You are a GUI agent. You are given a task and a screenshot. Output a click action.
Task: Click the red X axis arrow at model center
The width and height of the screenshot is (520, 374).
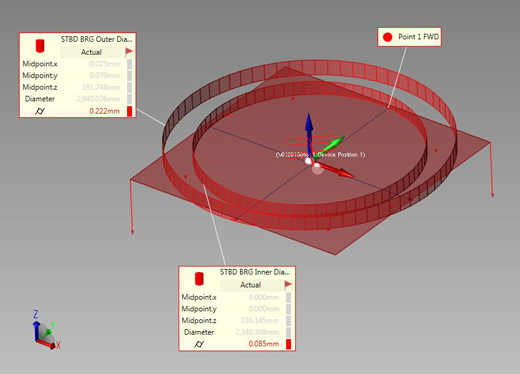(337, 171)
